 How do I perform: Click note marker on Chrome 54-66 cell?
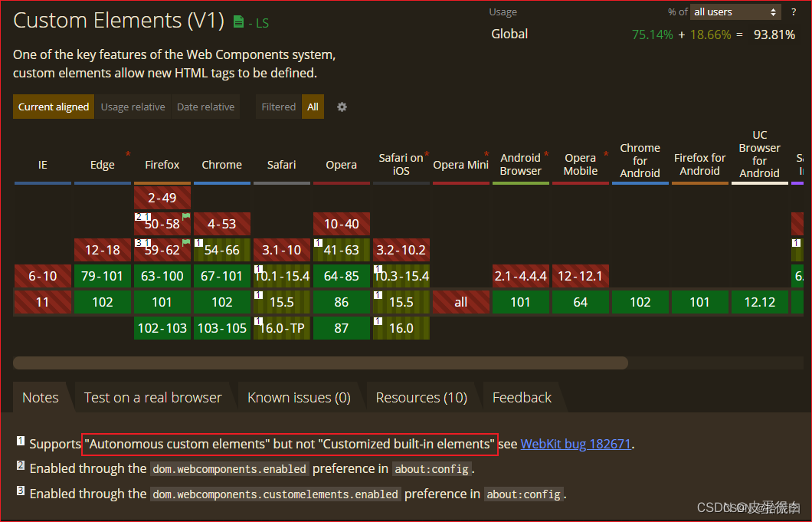click(x=198, y=242)
